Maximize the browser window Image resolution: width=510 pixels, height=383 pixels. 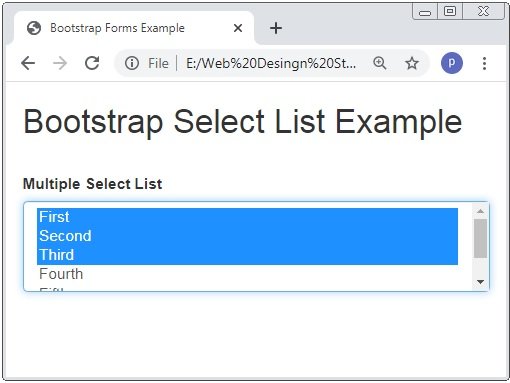pos(450,11)
